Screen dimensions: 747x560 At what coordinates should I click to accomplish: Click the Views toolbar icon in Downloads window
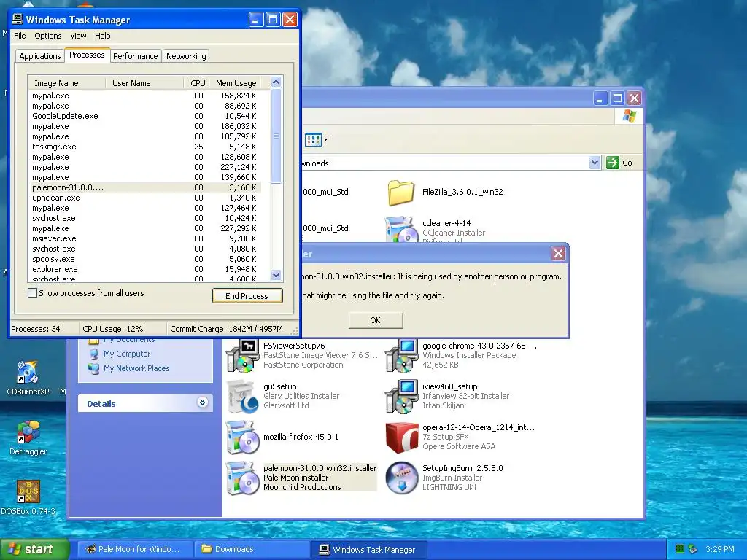coord(313,140)
